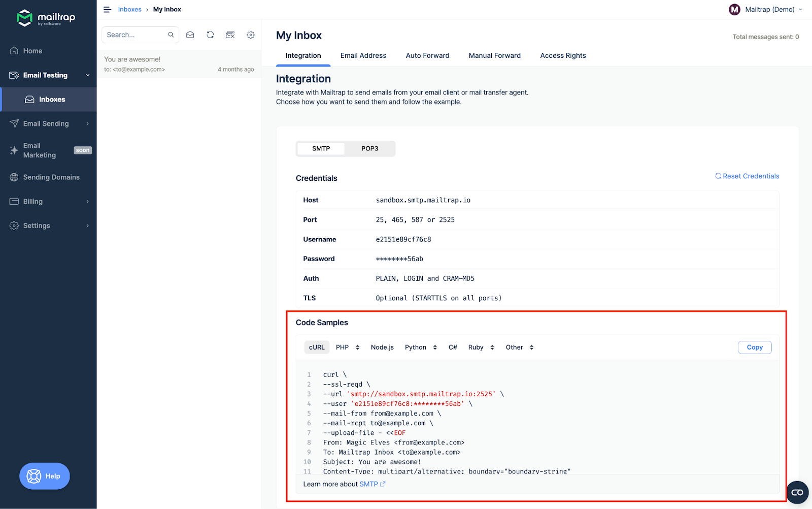
Task: Click the masked password value
Action: tap(399, 259)
